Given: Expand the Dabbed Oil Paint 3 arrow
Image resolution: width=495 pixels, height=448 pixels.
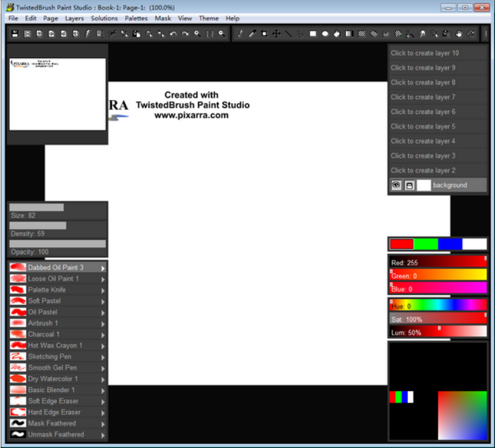Looking at the screenshot, I should pos(103,268).
